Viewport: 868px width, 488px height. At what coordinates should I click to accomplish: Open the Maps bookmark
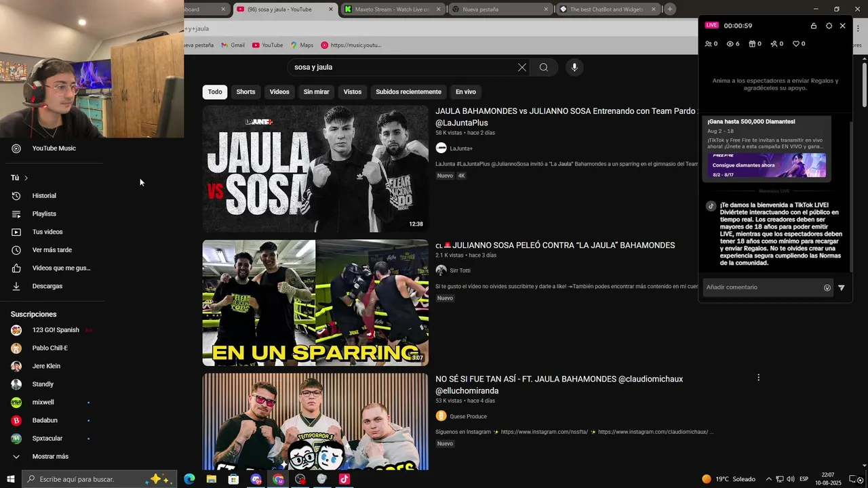click(x=302, y=45)
